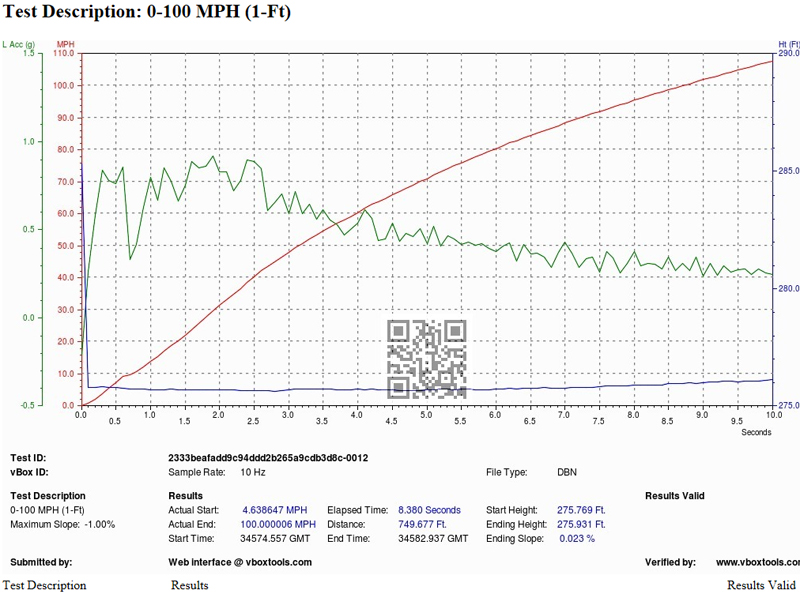The height and width of the screenshot is (594, 800).
Task: Click the QR code on the chart
Action: [428, 357]
